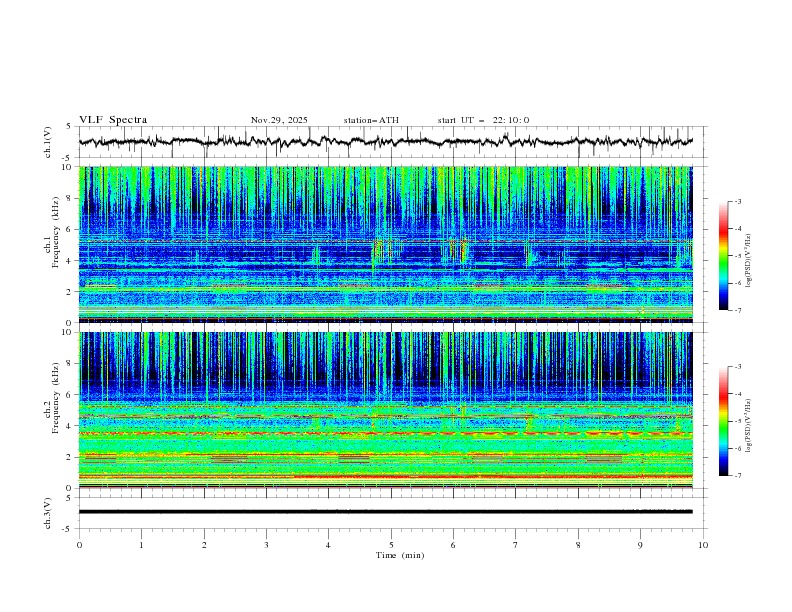
Task: Click the '-7' tick on ch.1 colorbar
Action: pos(737,311)
